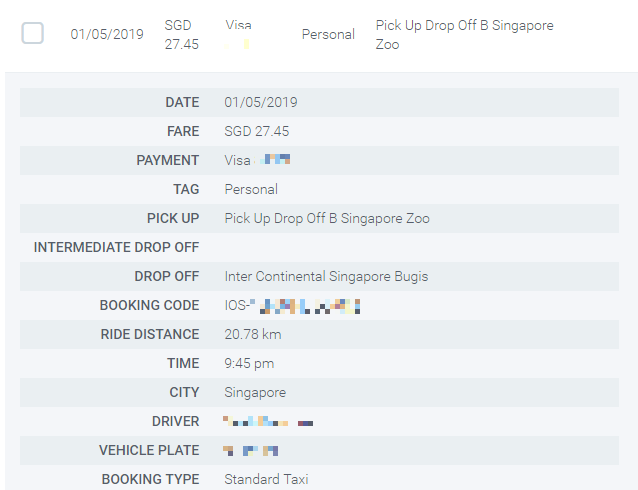
Task: Click the Personal value in the TAG row
Action: click(x=251, y=189)
